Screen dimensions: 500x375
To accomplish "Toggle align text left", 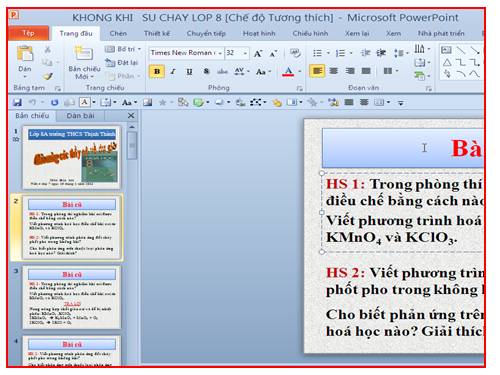I will point(317,71).
